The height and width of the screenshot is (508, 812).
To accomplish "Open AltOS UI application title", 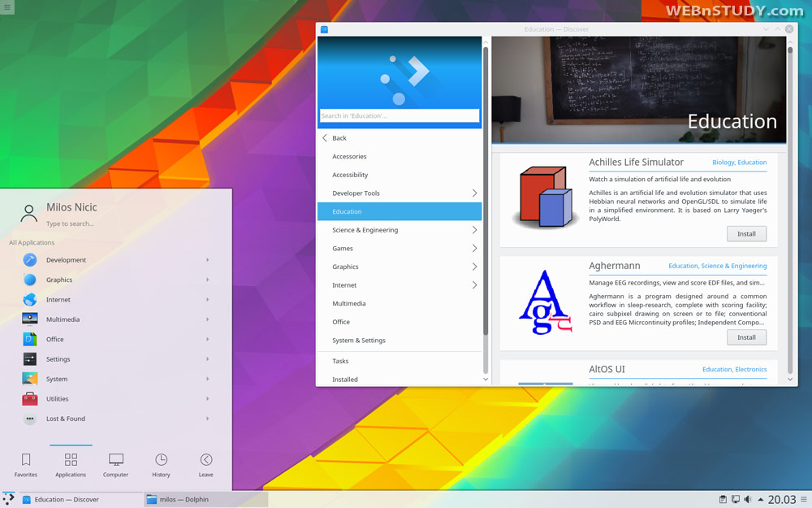I will (x=607, y=369).
